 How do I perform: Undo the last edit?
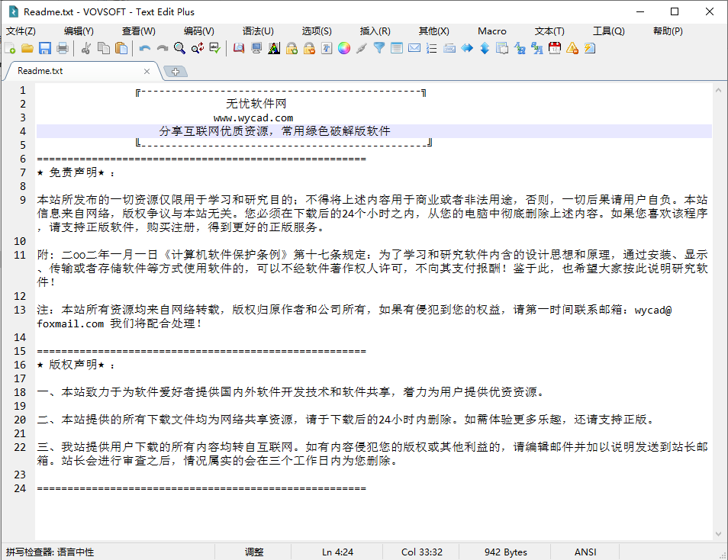(x=145, y=47)
